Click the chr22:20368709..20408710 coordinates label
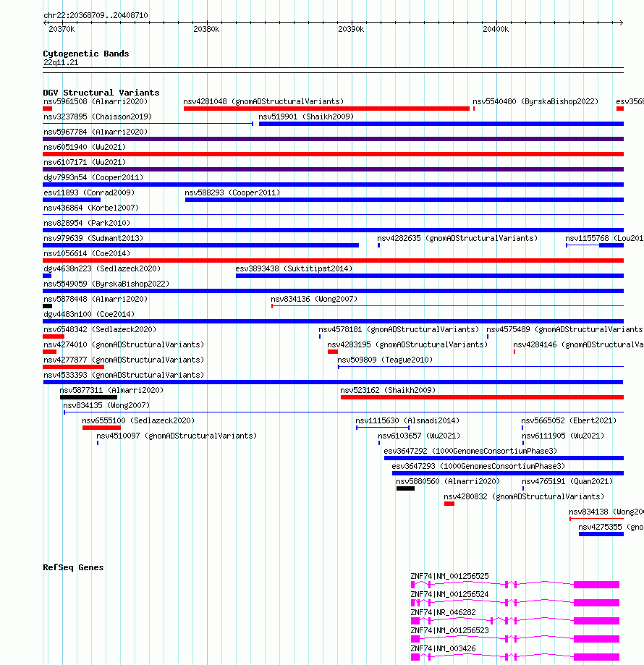The image size is (644, 665). pyautogui.click(x=96, y=15)
